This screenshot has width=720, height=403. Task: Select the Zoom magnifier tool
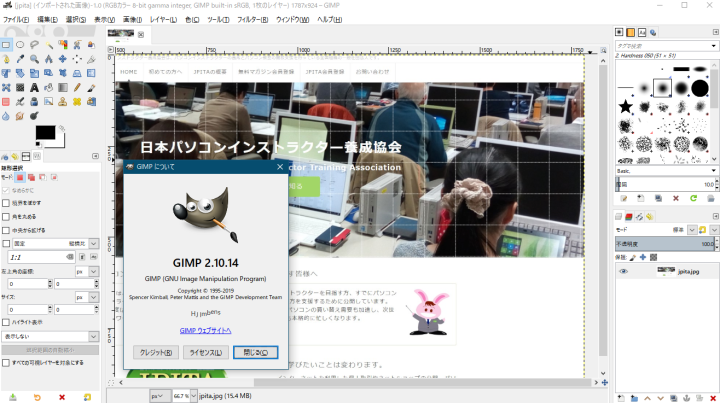point(34,59)
